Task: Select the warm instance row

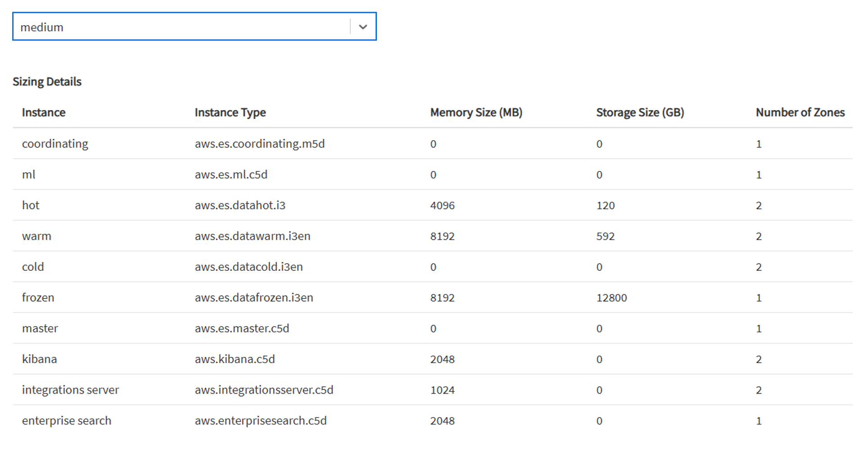Action: (x=36, y=236)
